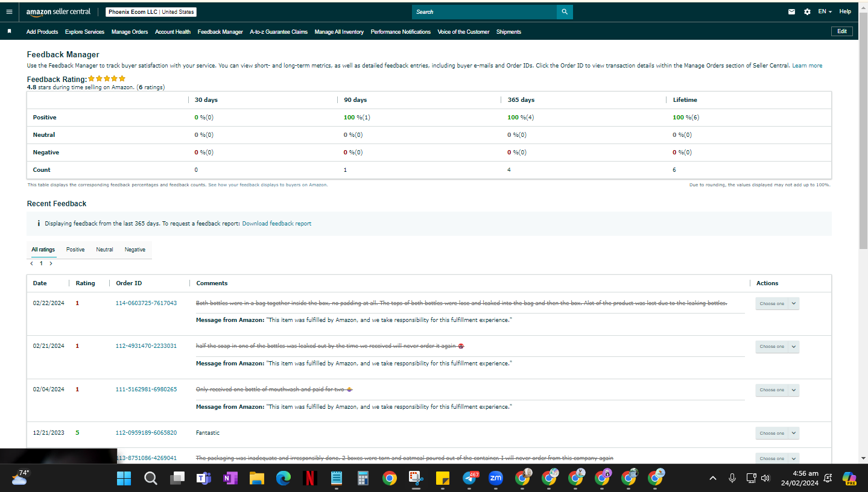Viewport: 868px width, 492px height.
Task: Open Telegram with the 467 badge
Action: click(x=470, y=479)
